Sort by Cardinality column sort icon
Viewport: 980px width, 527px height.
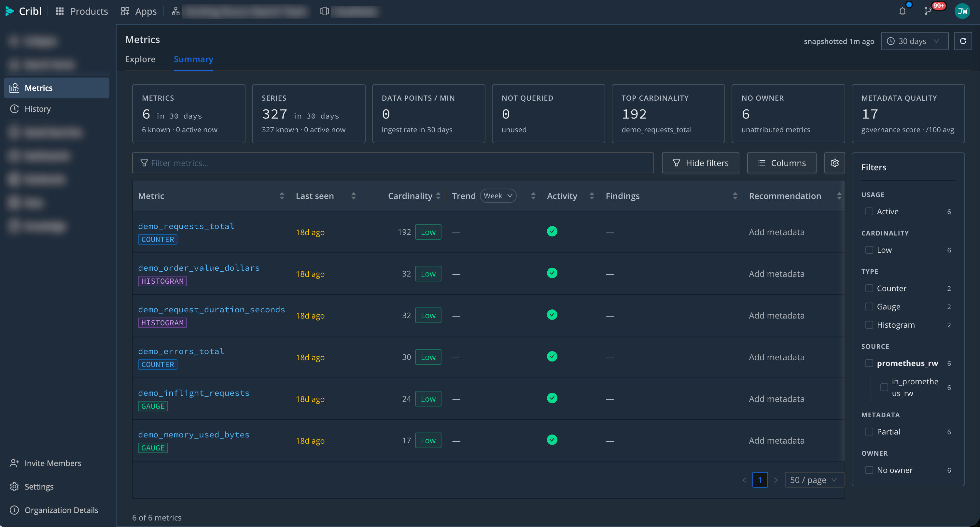tap(438, 196)
